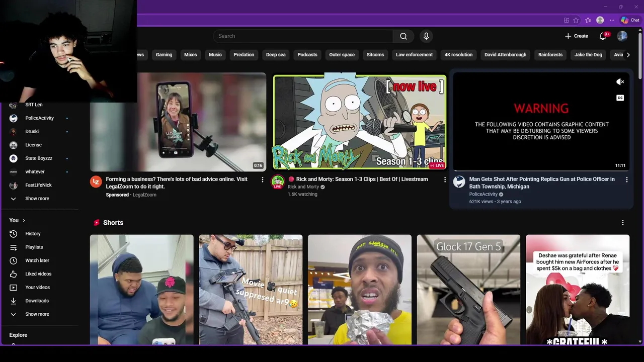Click the Create button

(576, 36)
